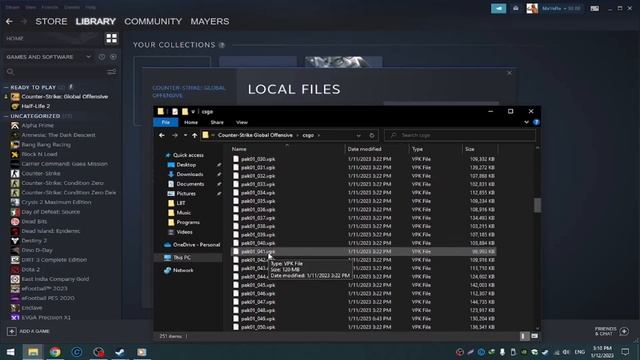Click Your Collections help question mark
Viewport: 640px width, 360px height.
222,45
